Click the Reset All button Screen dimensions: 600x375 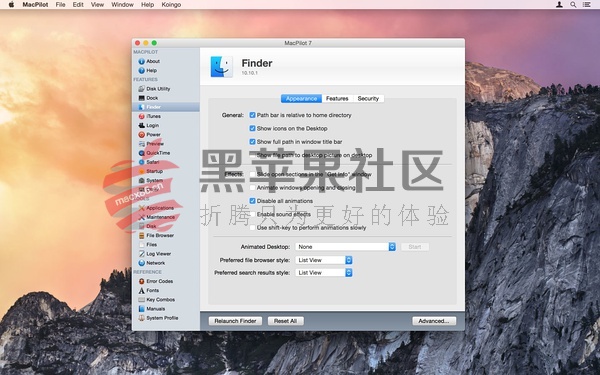click(285, 321)
